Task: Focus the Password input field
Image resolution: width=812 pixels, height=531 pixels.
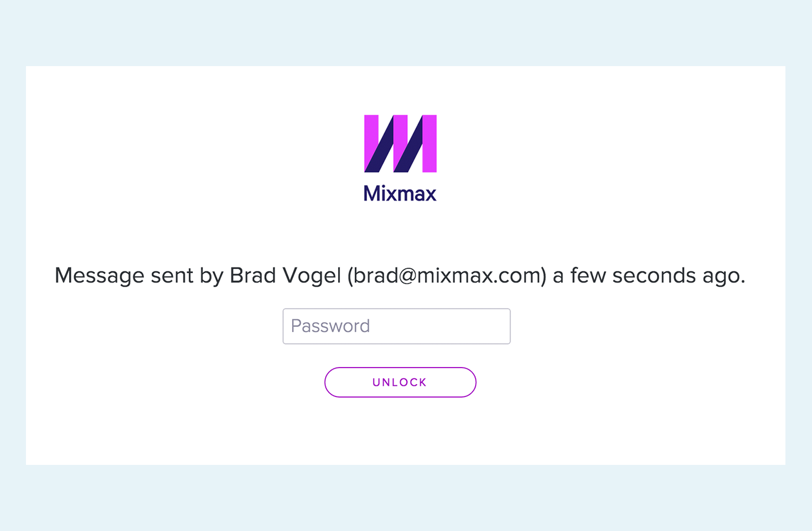Action: coord(397,326)
